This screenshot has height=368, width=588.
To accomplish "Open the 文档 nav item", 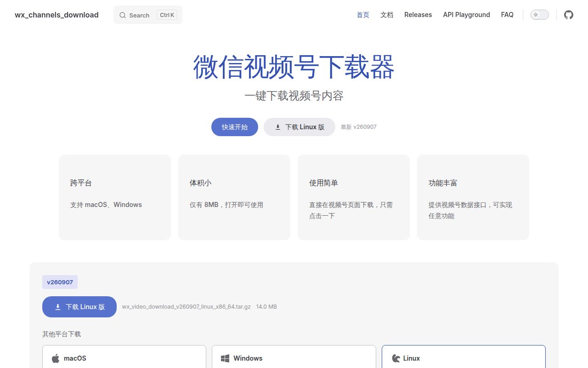I will (x=387, y=15).
